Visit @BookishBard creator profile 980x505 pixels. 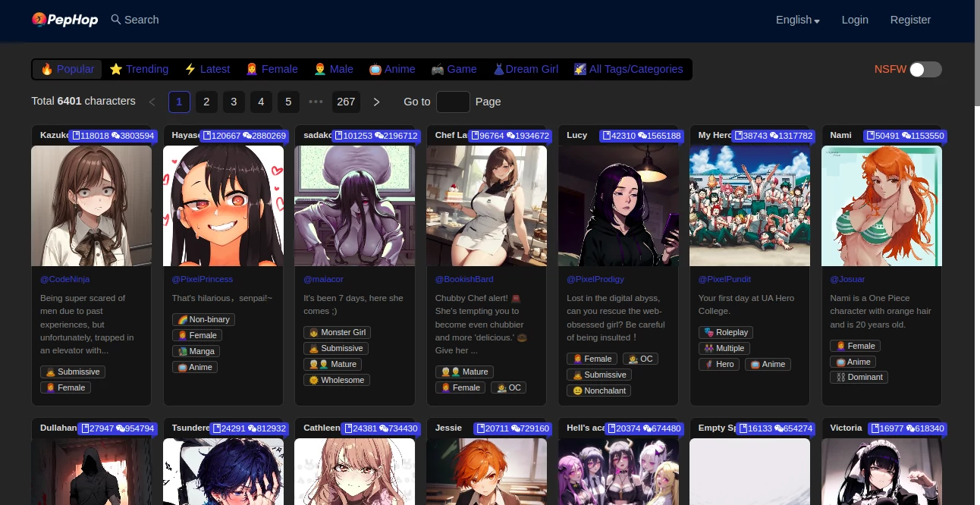point(464,279)
